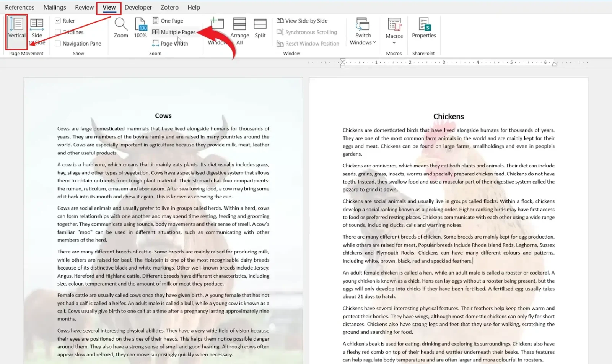Enable View Side by Side
The width and height of the screenshot is (612, 364).
(x=302, y=21)
